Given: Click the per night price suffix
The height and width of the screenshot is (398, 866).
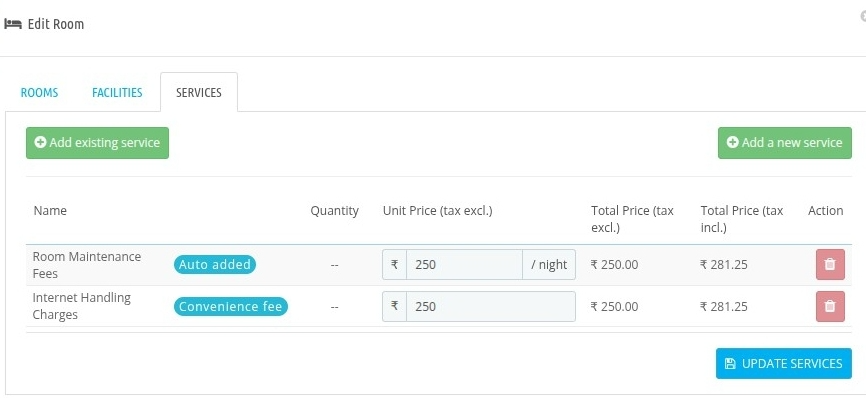Looking at the screenshot, I should 549,264.
